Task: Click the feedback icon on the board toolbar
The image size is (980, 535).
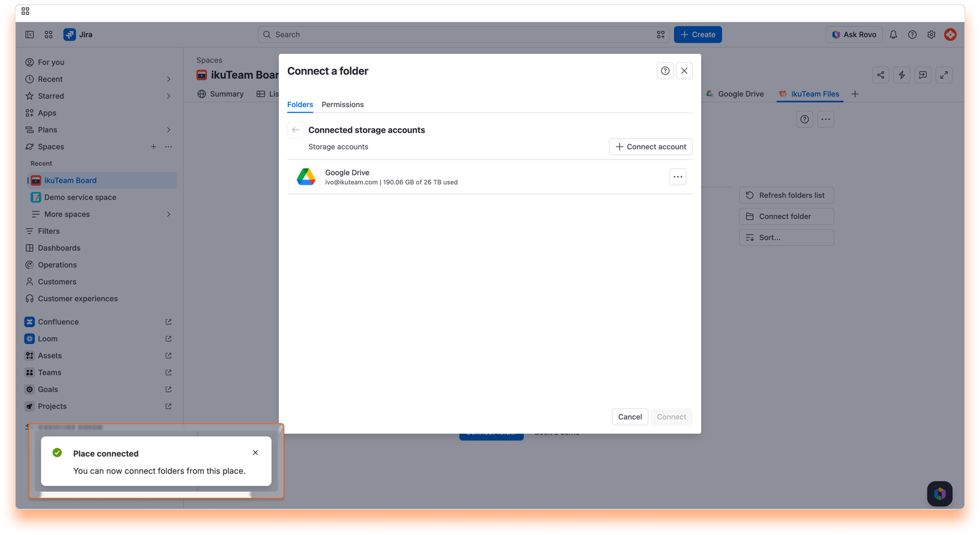Action: (923, 75)
